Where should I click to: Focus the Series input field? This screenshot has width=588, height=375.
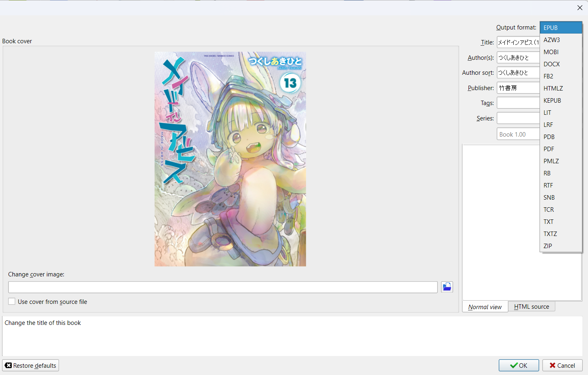click(x=518, y=118)
